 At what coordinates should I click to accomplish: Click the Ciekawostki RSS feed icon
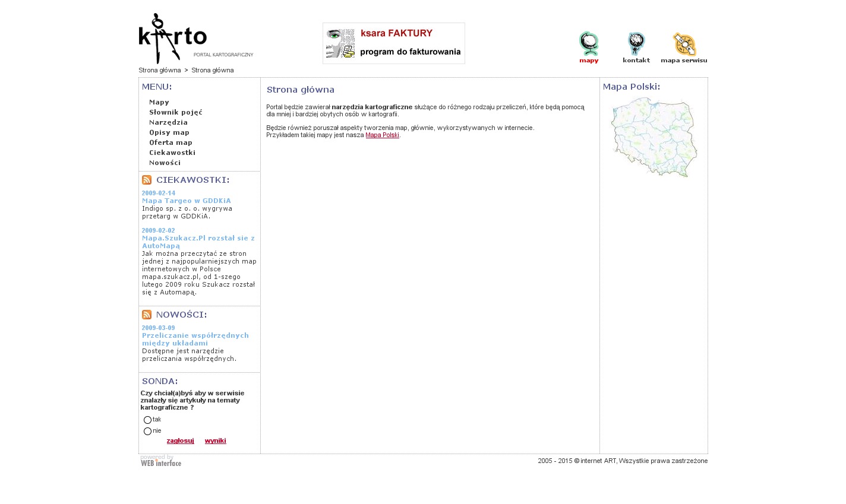click(x=147, y=180)
